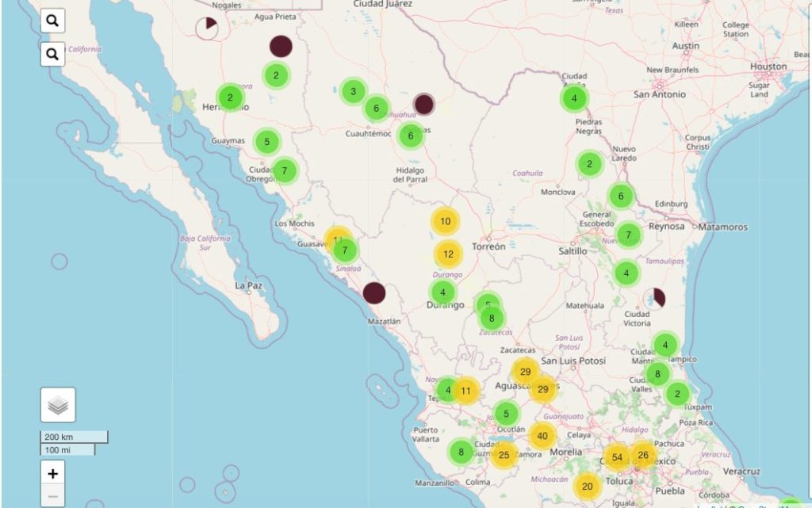Screen dimensions: 812x508
Task: Expand the yellow cluster labeled 12
Action: [449, 254]
